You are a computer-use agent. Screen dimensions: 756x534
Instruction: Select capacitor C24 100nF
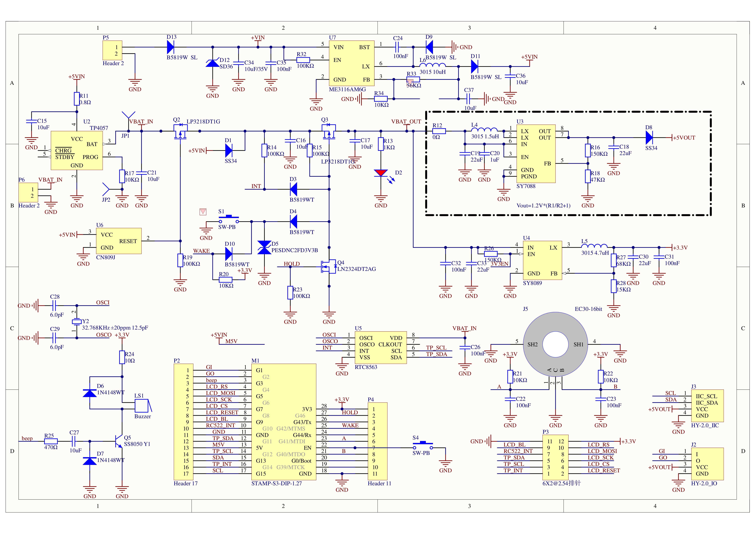point(397,47)
